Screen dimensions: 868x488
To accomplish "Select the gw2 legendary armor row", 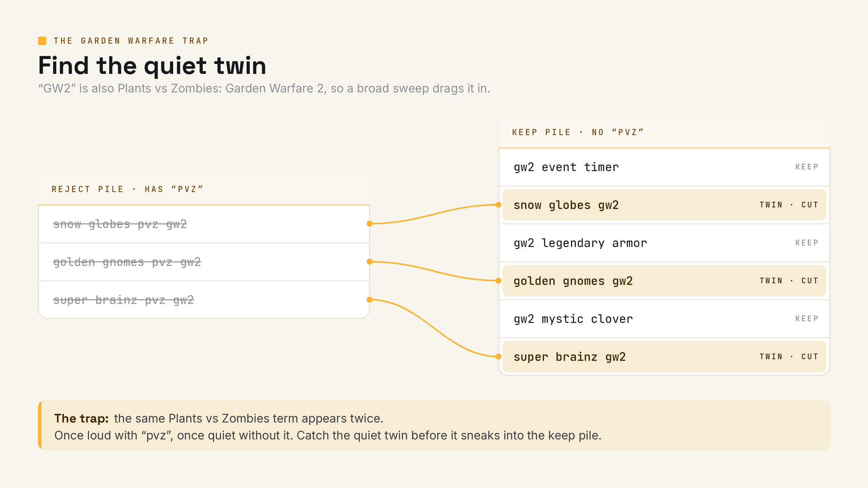I will (x=664, y=243).
